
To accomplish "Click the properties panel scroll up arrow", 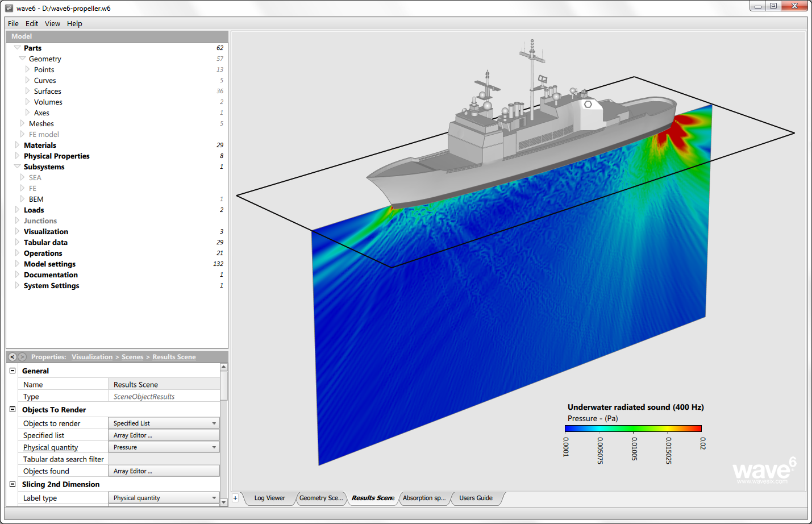I will 224,367.
